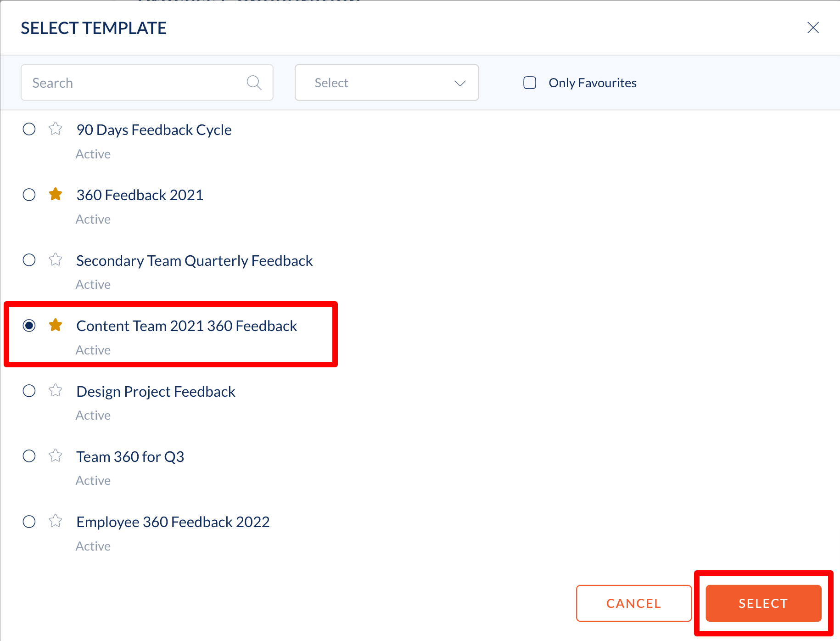Expand the Select dropdown chevron
This screenshot has height=641, width=840.
tap(460, 83)
